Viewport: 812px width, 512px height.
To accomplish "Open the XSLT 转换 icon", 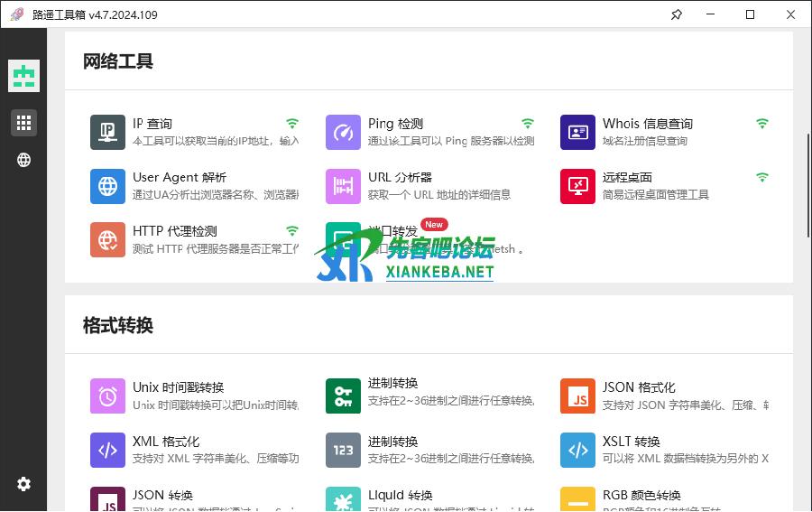I will (577, 450).
